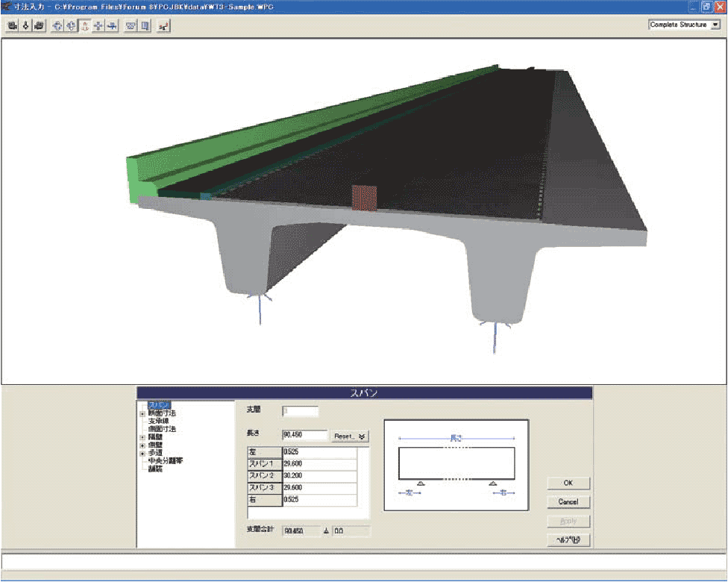This screenshot has width=728, height=582.
Task: Click the 左 row header
Action: coord(265,452)
